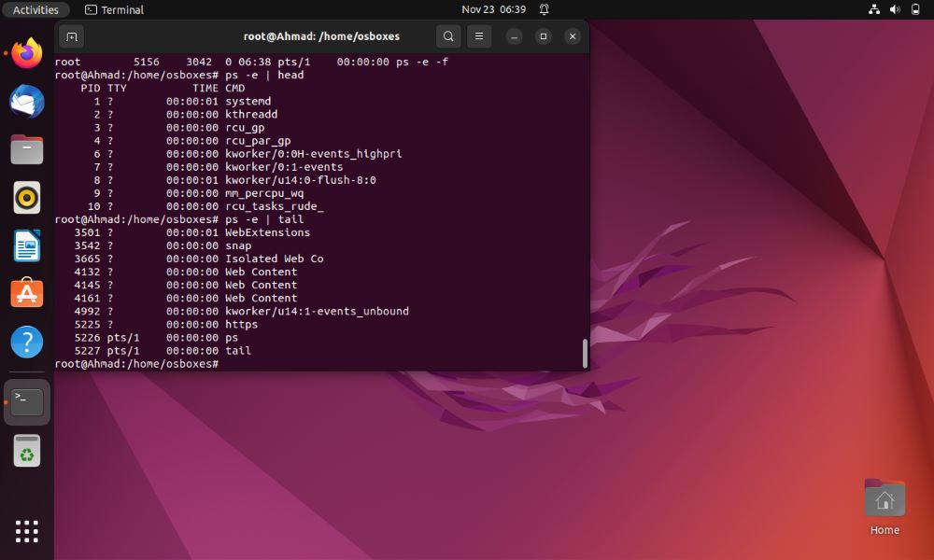Click the notification bell icon
This screenshot has width=934, height=560.
pyautogui.click(x=544, y=9)
